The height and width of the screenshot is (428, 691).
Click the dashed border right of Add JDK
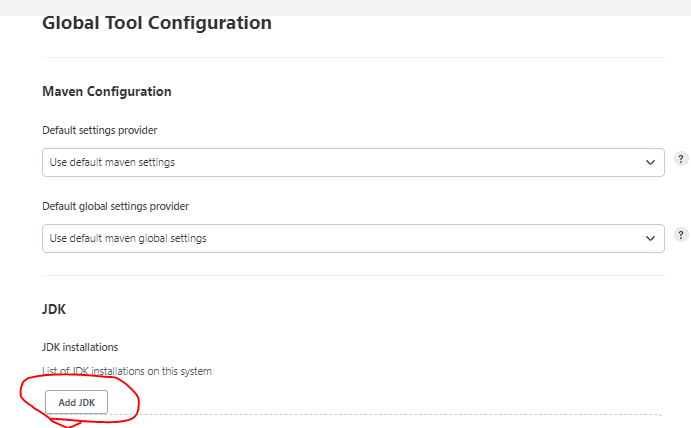[397, 414]
